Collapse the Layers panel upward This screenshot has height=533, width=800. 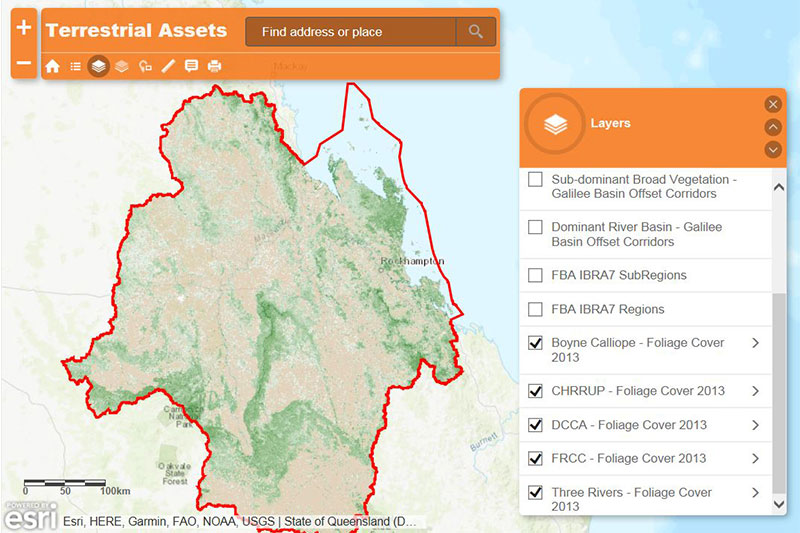(772, 127)
